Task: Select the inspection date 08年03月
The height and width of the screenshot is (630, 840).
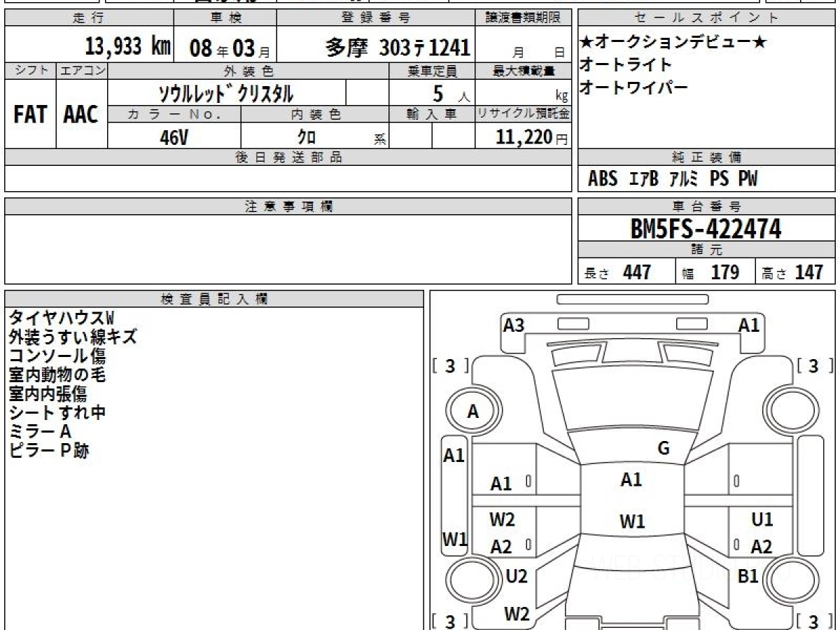Action: click(x=230, y=48)
